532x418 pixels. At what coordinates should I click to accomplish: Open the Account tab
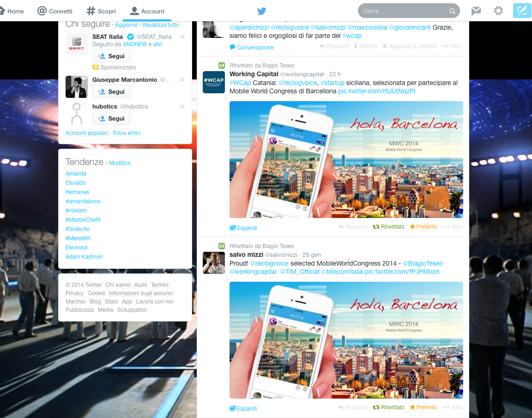147,11
